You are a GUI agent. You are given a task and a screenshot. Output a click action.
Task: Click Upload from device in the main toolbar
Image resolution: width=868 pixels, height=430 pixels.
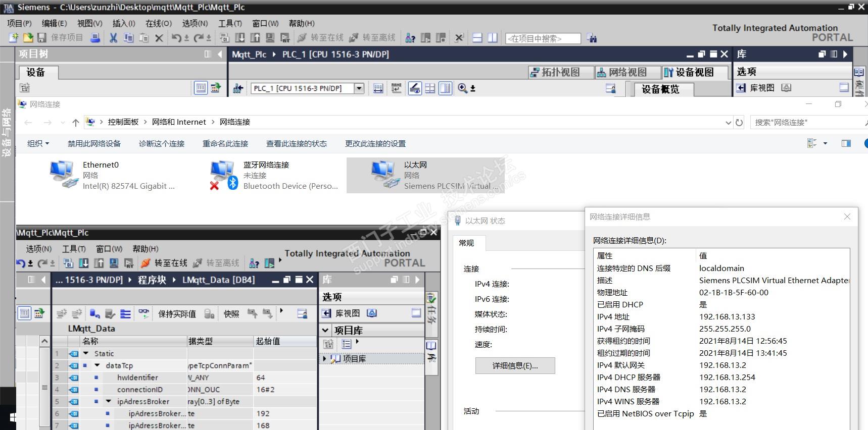coord(255,37)
